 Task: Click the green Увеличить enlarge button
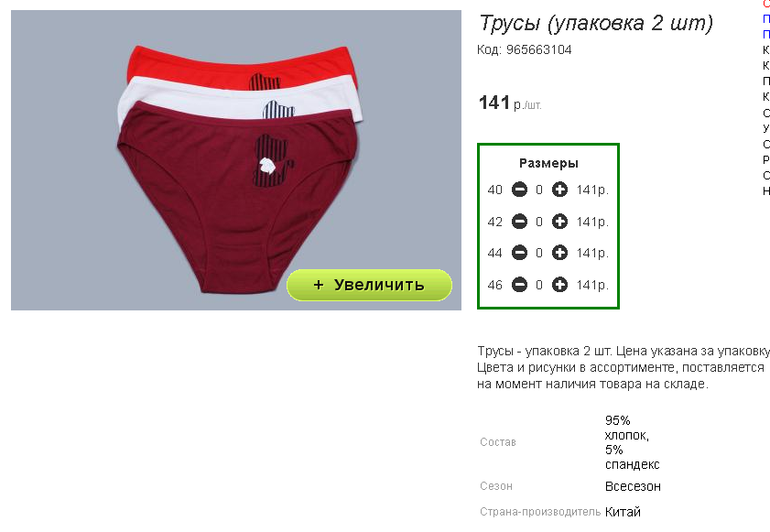[369, 285]
